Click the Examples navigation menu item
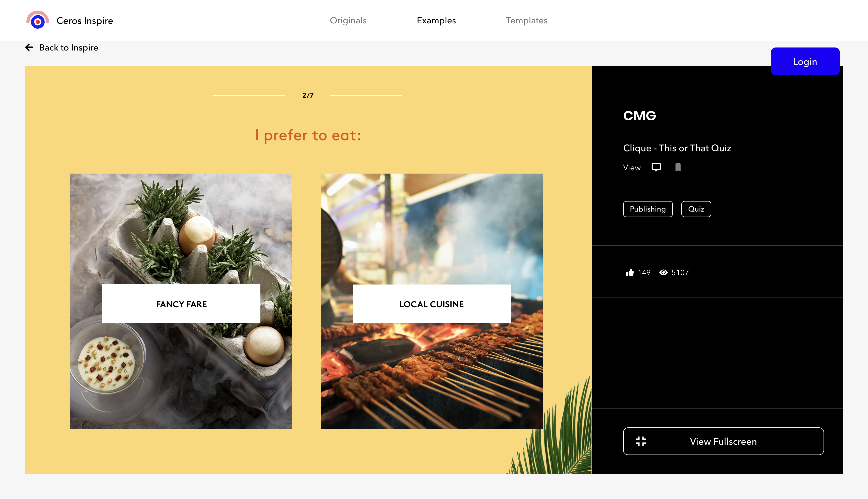 tap(436, 20)
